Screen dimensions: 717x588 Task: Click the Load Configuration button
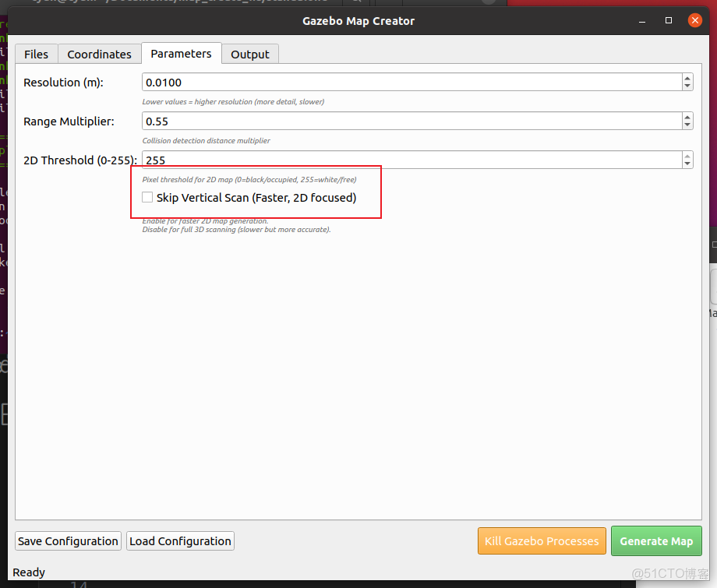[x=180, y=541]
